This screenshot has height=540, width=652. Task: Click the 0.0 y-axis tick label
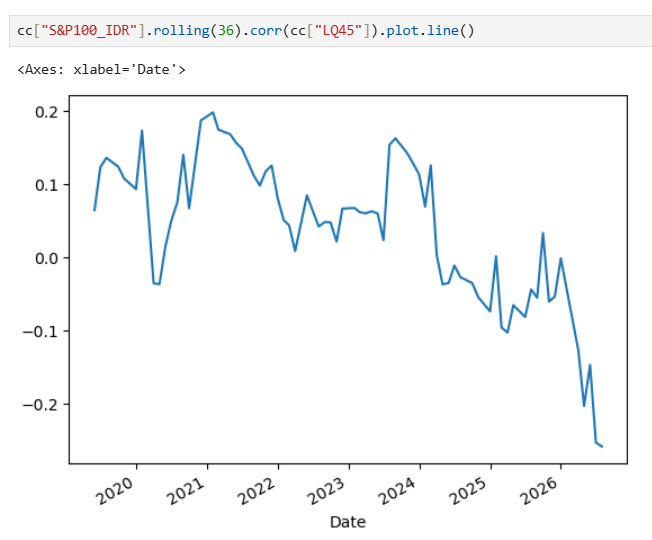[47, 259]
